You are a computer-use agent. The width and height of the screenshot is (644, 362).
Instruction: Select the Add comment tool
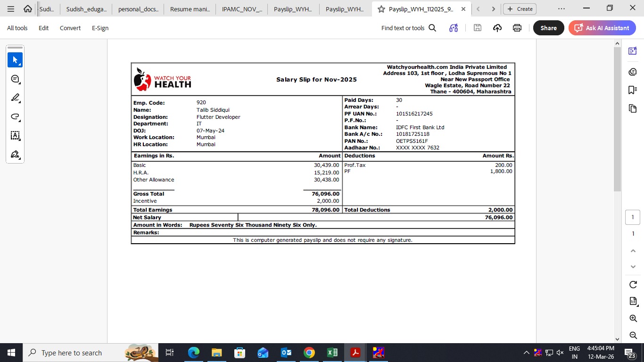(15, 79)
